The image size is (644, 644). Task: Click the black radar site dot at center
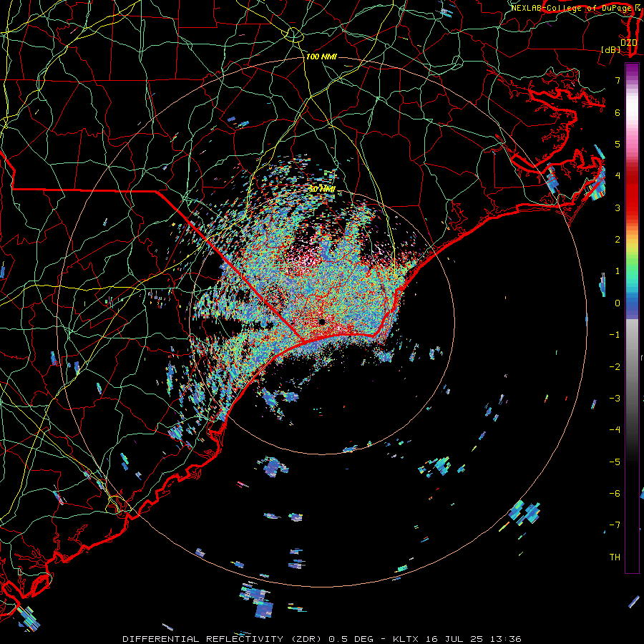323,322
